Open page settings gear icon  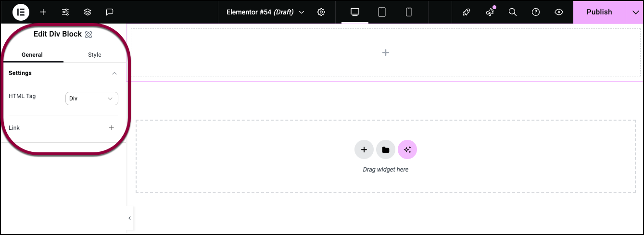(321, 12)
